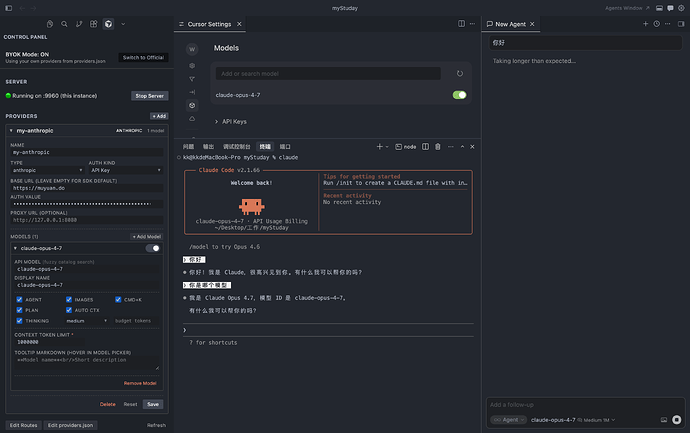Toggle claude-opus-4-7 model in Cursor Settings
Image resolution: width=690 pixels, height=433 pixels.
coord(459,95)
